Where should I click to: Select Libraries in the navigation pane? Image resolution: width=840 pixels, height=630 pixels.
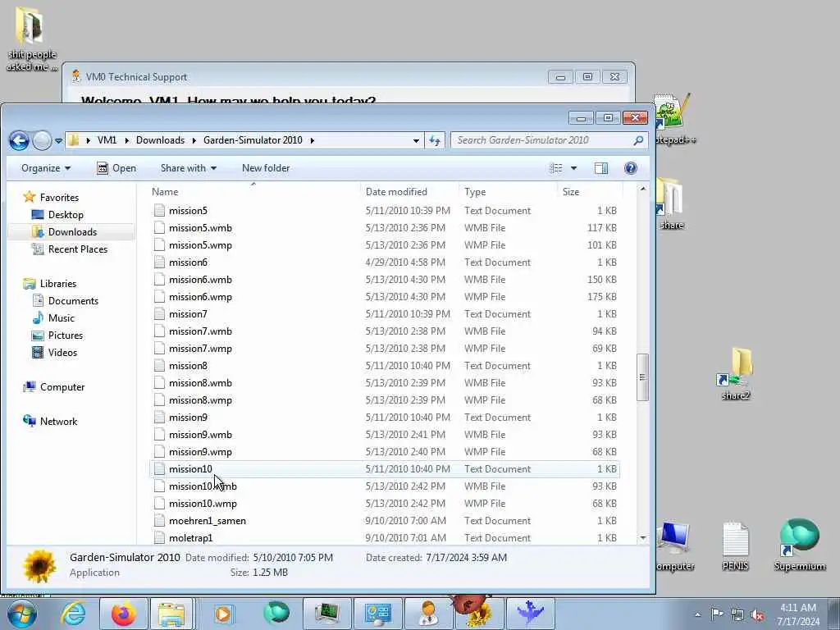pos(58,283)
